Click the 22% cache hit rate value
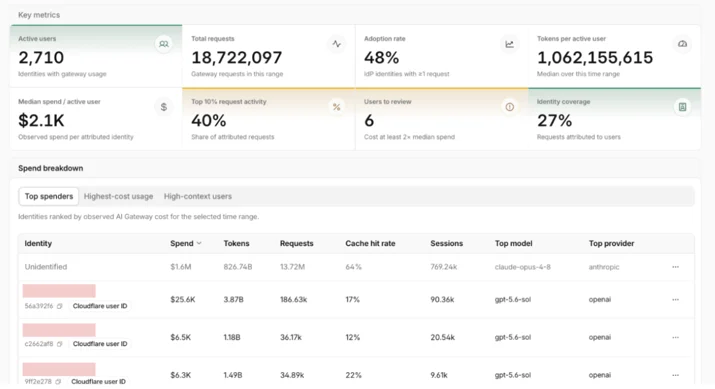 tap(353, 375)
